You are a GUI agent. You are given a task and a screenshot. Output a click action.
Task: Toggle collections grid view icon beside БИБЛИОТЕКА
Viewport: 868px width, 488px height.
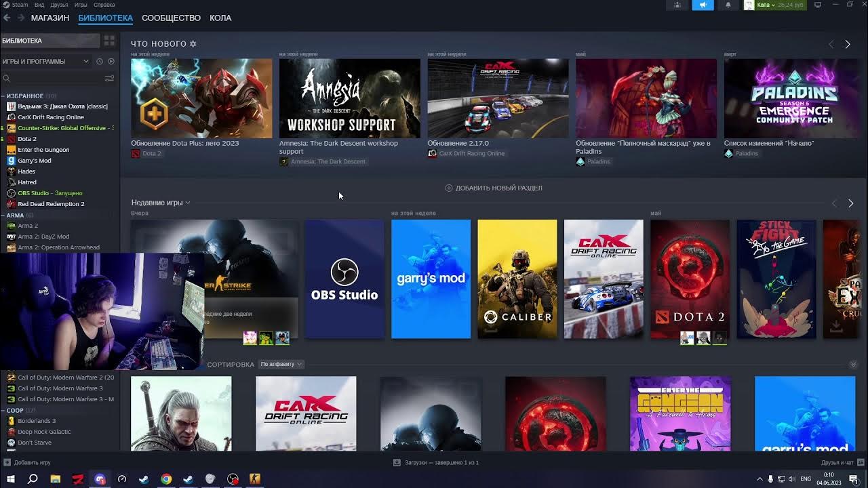109,41
